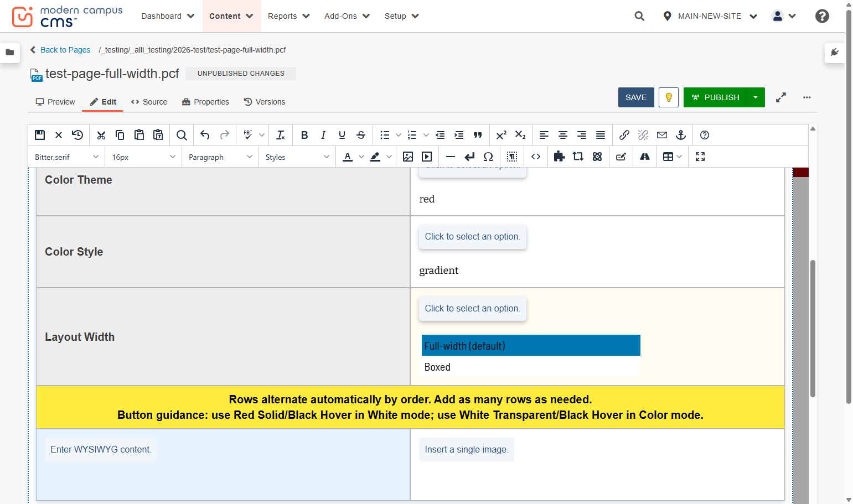This screenshot has height=504, width=853.
Task: Select the Boxed layout width option
Action: tap(531, 367)
